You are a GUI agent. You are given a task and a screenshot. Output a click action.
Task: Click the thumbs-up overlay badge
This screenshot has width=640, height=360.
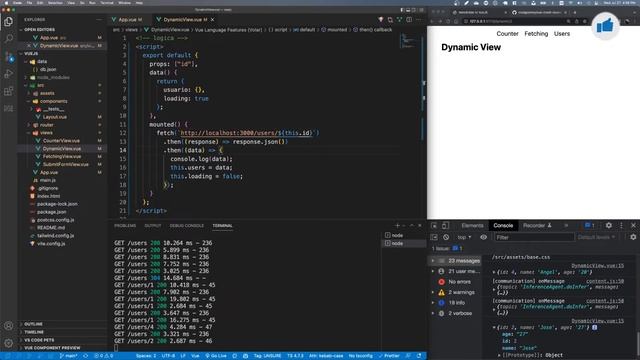click(x=605, y=26)
